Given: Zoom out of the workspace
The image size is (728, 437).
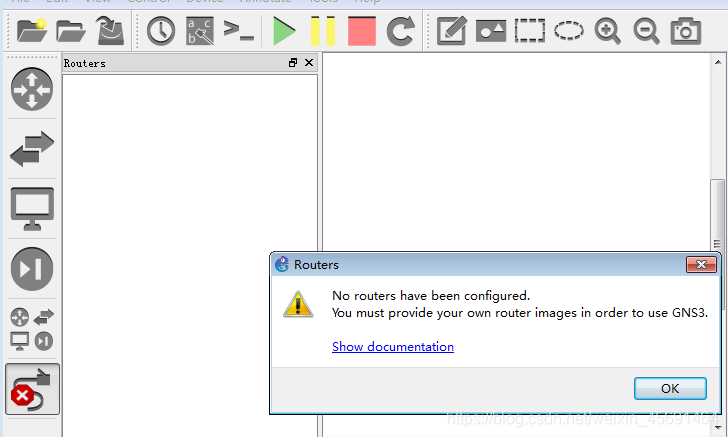Looking at the screenshot, I should [647, 31].
